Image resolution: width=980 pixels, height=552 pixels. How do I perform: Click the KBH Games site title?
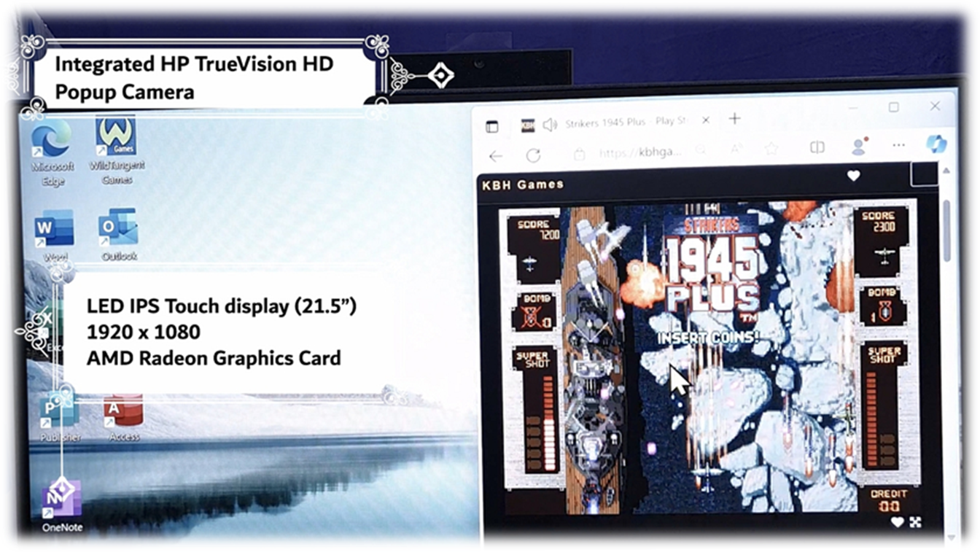(523, 184)
